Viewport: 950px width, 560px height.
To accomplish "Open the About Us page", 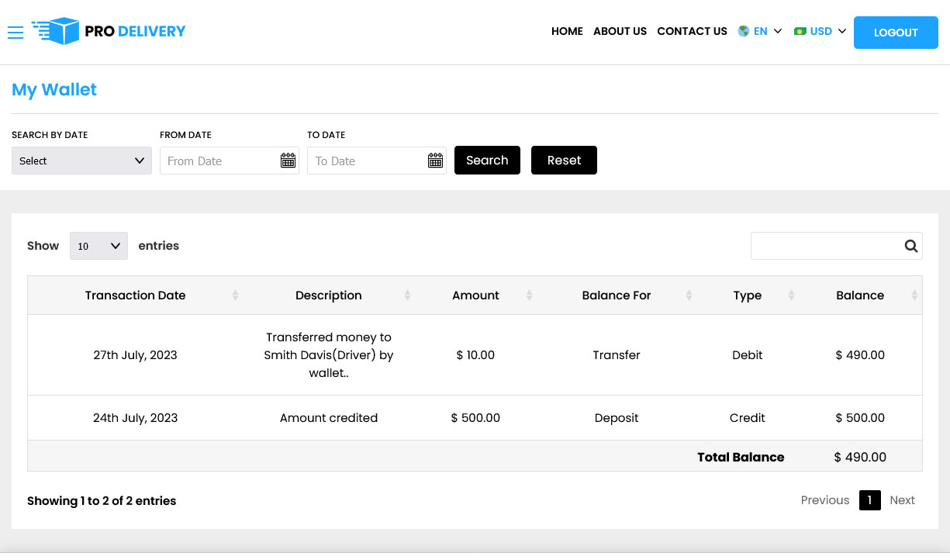I will pyautogui.click(x=620, y=31).
